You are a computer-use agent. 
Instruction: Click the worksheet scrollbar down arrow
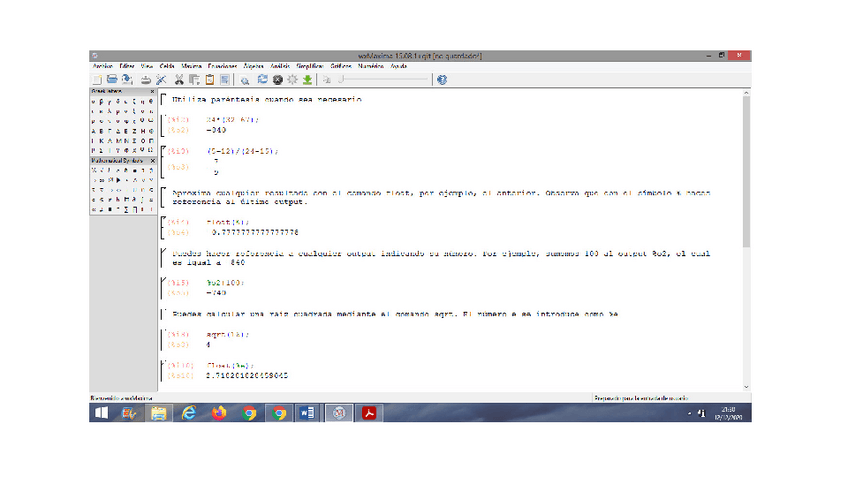(746, 387)
